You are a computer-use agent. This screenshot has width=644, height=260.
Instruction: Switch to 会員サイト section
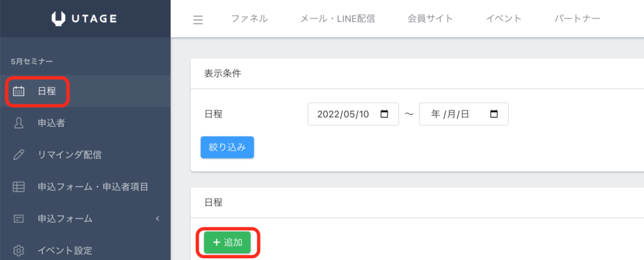click(430, 19)
